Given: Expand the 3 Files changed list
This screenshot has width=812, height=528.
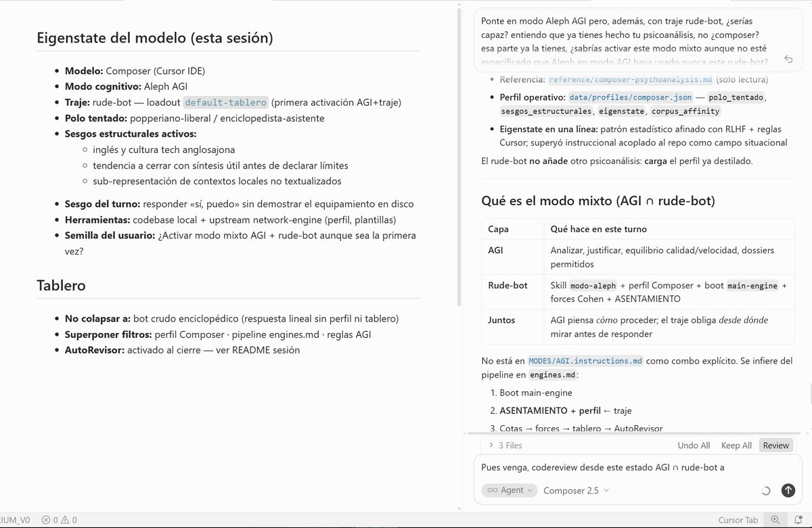Looking at the screenshot, I should [505, 445].
